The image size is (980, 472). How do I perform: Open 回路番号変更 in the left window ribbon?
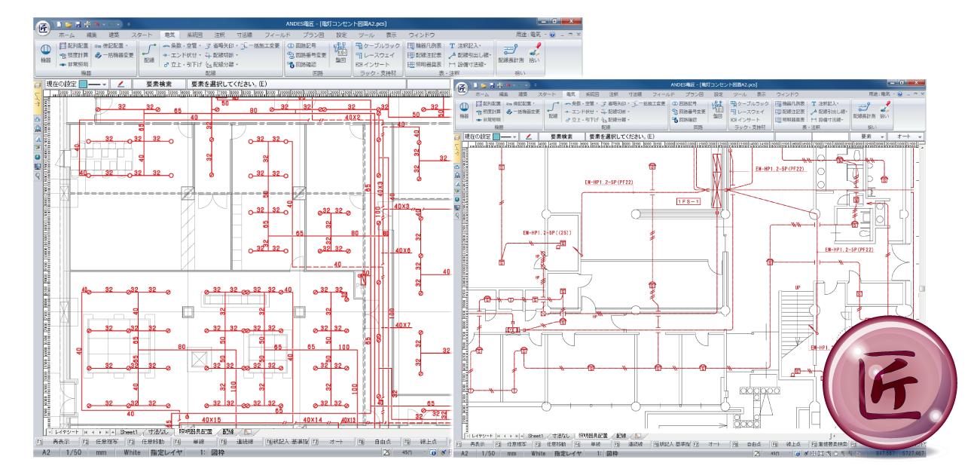pyautogui.click(x=307, y=55)
